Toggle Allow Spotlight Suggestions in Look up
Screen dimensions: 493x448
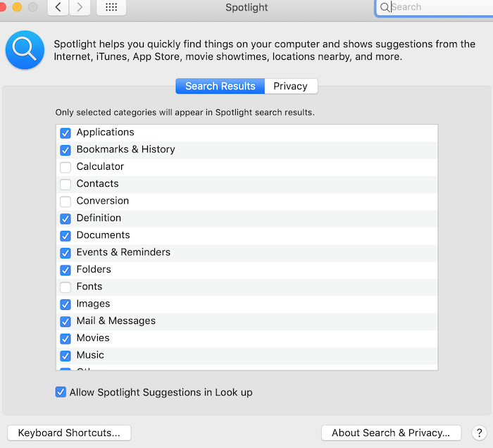[x=61, y=392]
